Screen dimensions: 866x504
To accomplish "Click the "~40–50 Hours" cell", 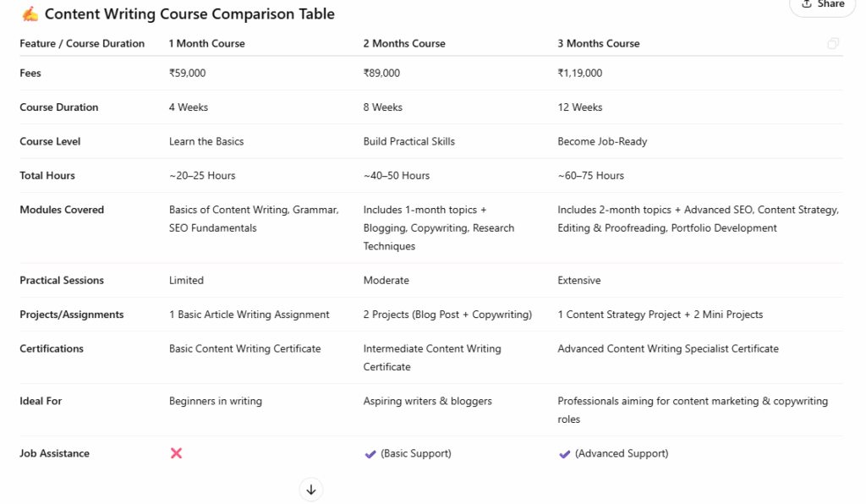I will pos(397,176).
